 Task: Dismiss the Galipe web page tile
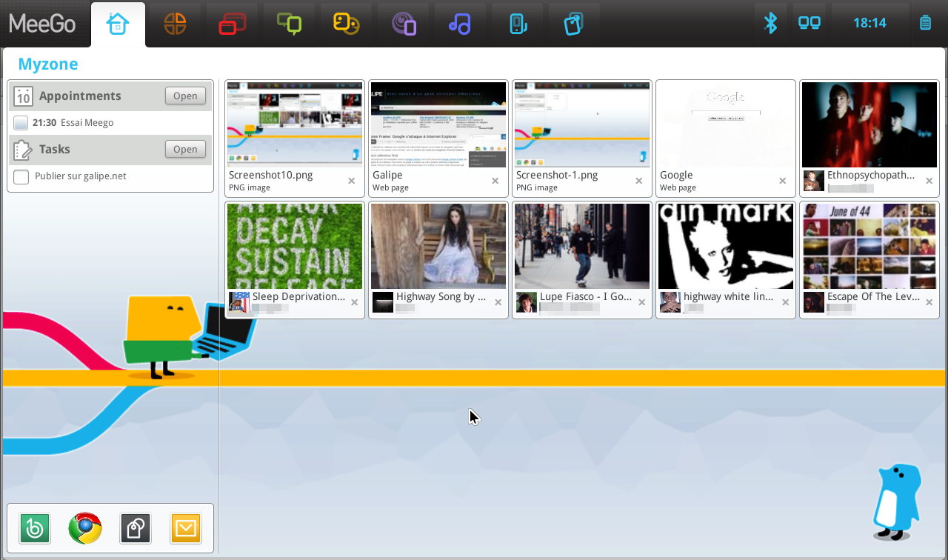point(495,181)
